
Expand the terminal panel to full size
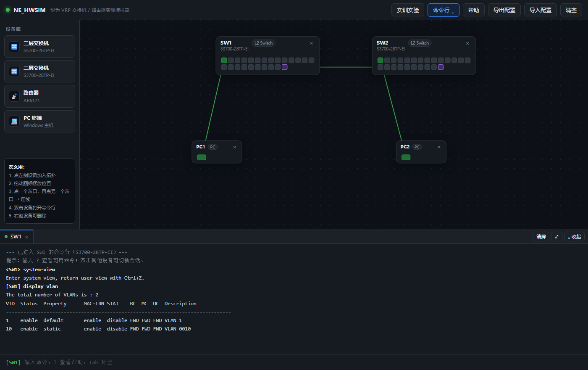[x=556, y=237]
